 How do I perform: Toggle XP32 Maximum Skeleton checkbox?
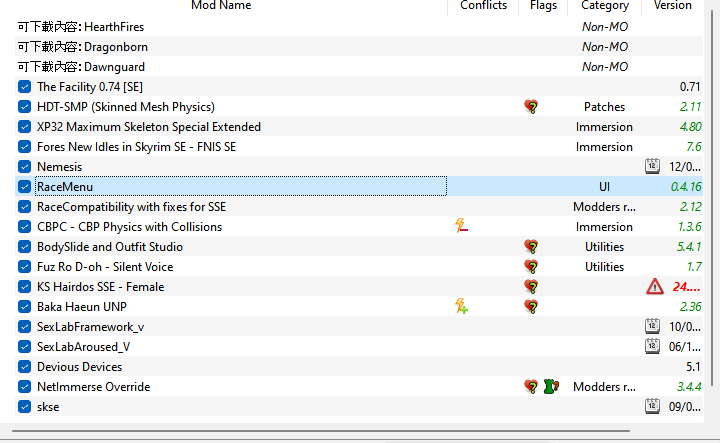point(24,127)
